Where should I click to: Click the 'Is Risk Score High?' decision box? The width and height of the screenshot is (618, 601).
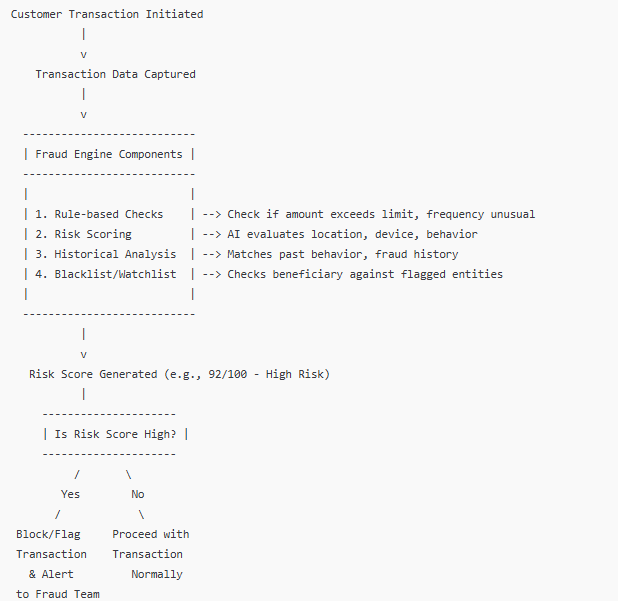tap(115, 434)
